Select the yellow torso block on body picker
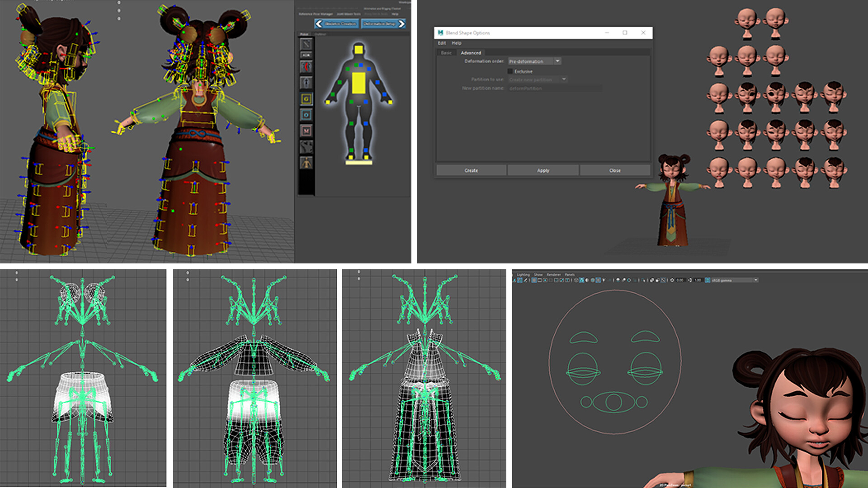The height and width of the screenshot is (488, 868). pyautogui.click(x=359, y=83)
